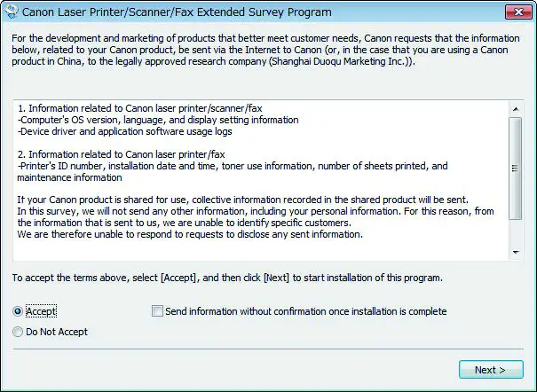Click the 'Accept' label text
This screenshot has height=392, width=537.
tap(41, 312)
